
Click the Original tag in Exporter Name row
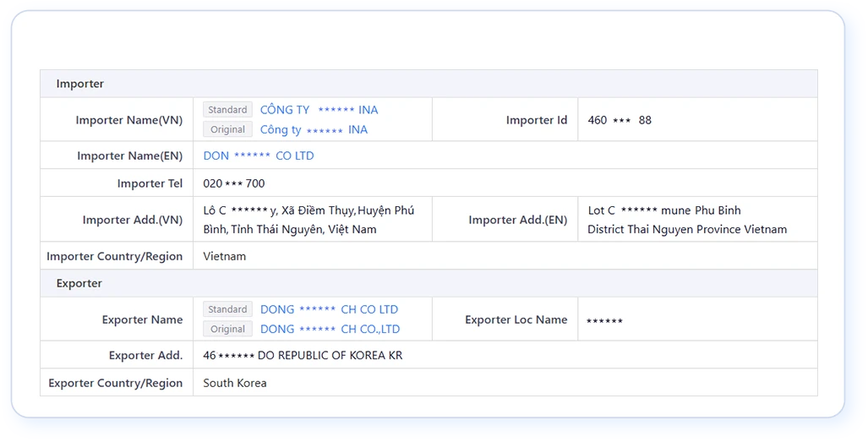[227, 329]
